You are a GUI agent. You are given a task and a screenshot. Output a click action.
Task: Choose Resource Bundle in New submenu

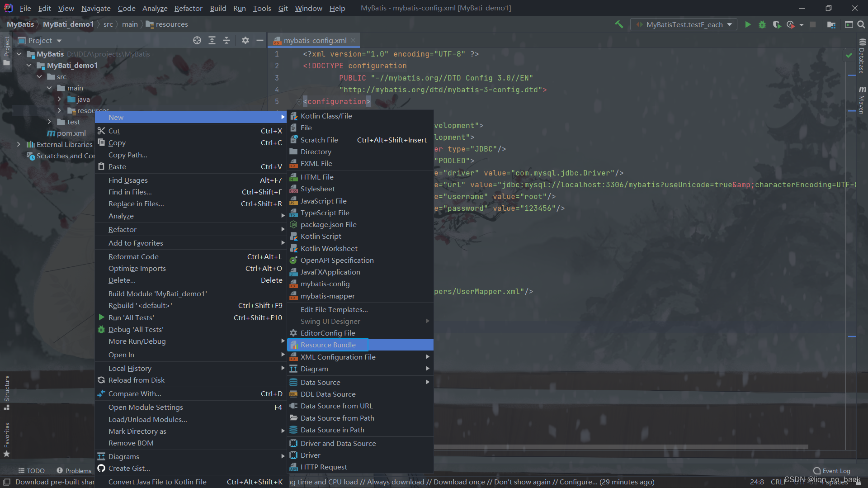pyautogui.click(x=360, y=345)
